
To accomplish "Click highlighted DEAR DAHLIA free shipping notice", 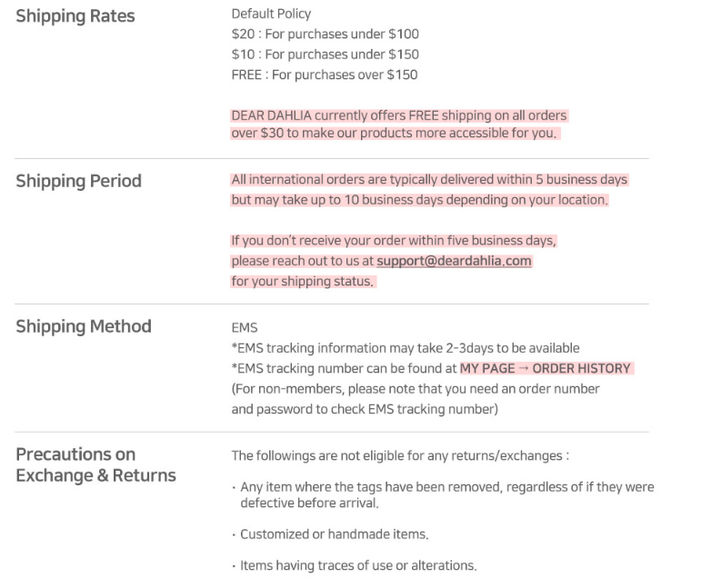I will click(398, 115).
